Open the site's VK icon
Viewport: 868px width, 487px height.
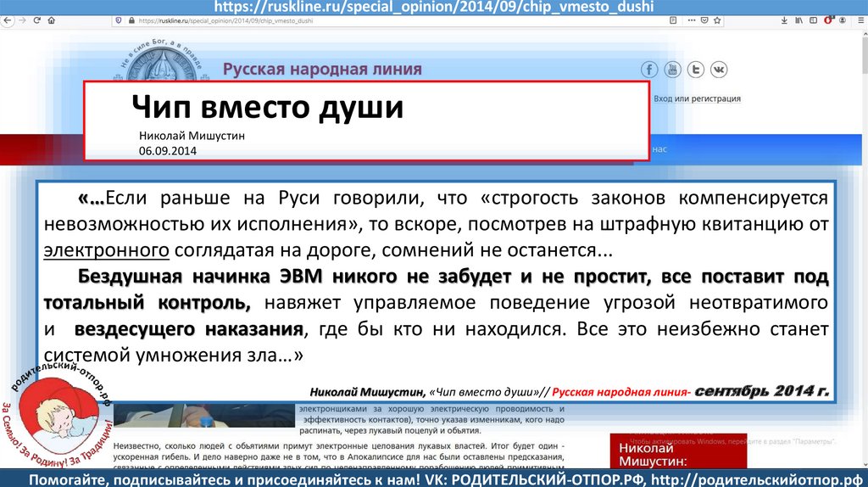click(719, 70)
